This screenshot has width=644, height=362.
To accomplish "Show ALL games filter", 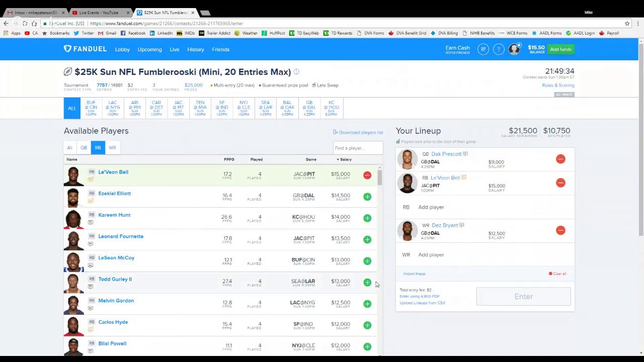I will click(72, 108).
